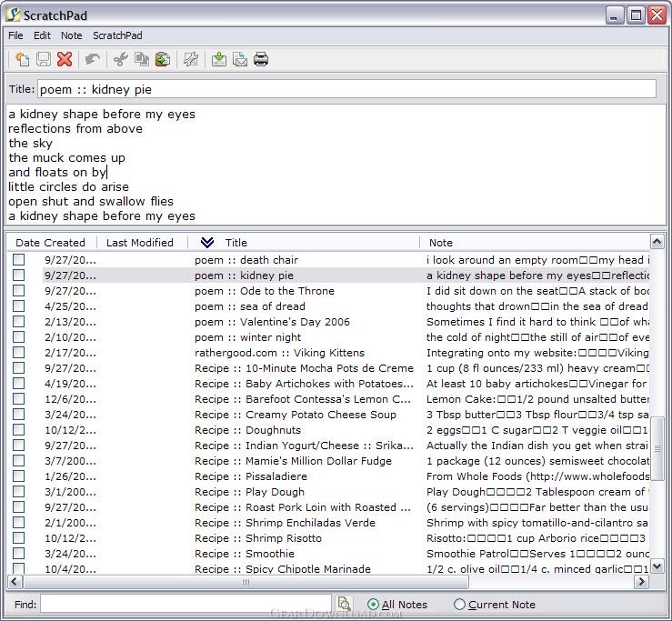This screenshot has width=672, height=621.
Task: Click in the note text editor area
Action: click(x=336, y=165)
